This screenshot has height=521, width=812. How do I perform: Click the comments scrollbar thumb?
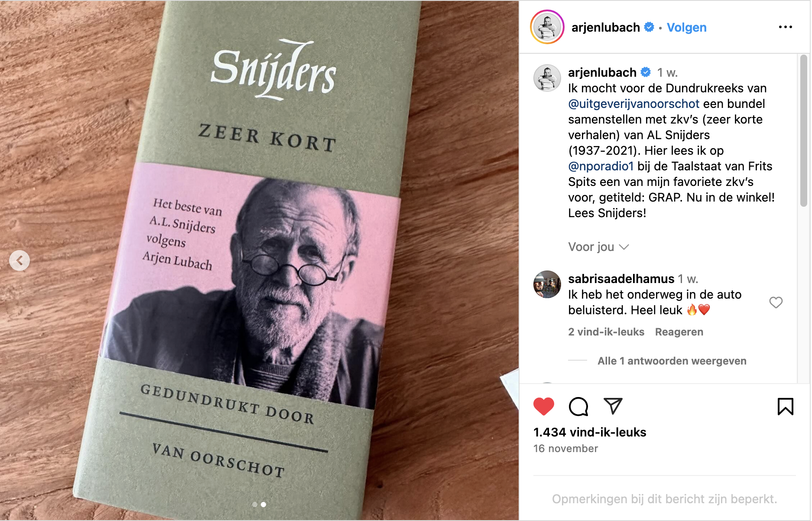pos(804,130)
